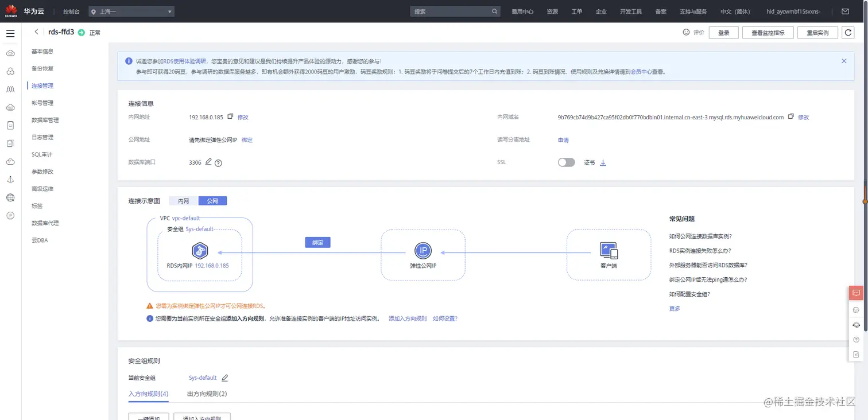The image size is (868, 420).
Task: Click 更多 under 常见问题
Action: pos(675,309)
